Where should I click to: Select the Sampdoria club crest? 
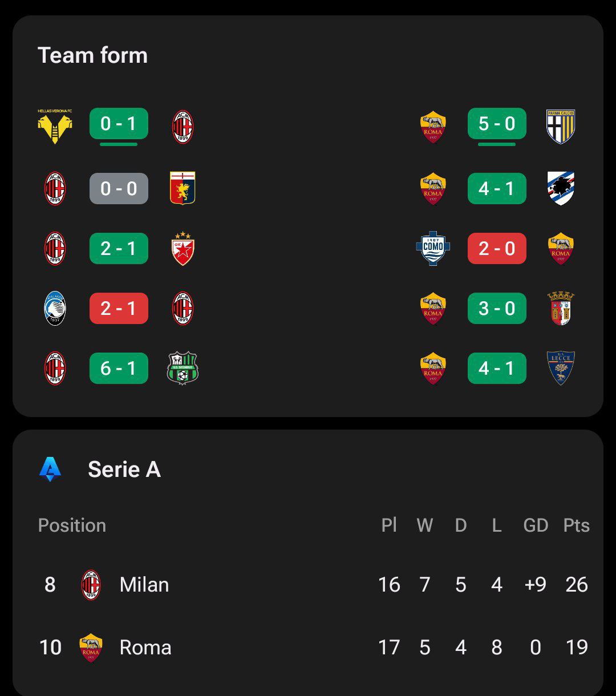[561, 188]
